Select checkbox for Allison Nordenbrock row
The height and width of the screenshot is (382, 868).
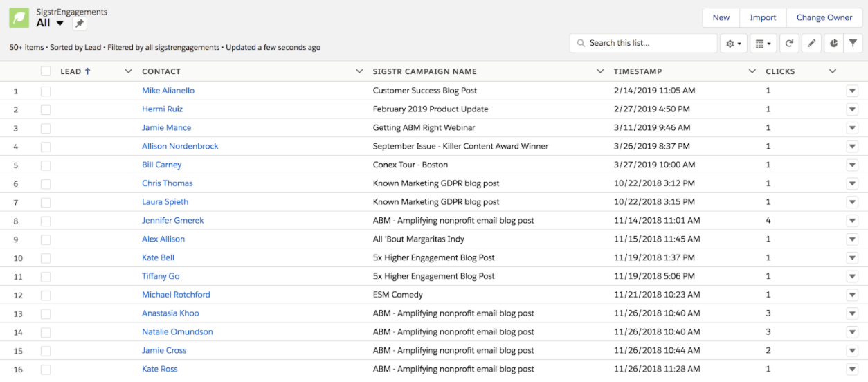click(x=46, y=147)
